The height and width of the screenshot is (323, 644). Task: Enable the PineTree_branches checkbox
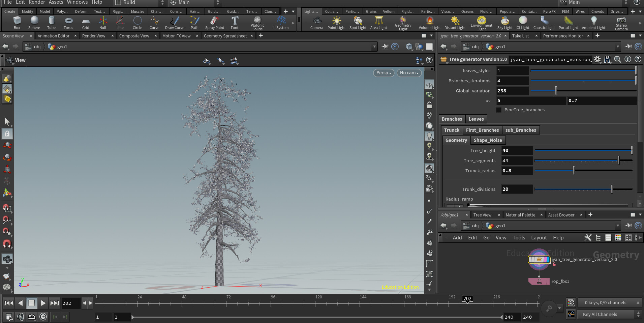coord(499,110)
